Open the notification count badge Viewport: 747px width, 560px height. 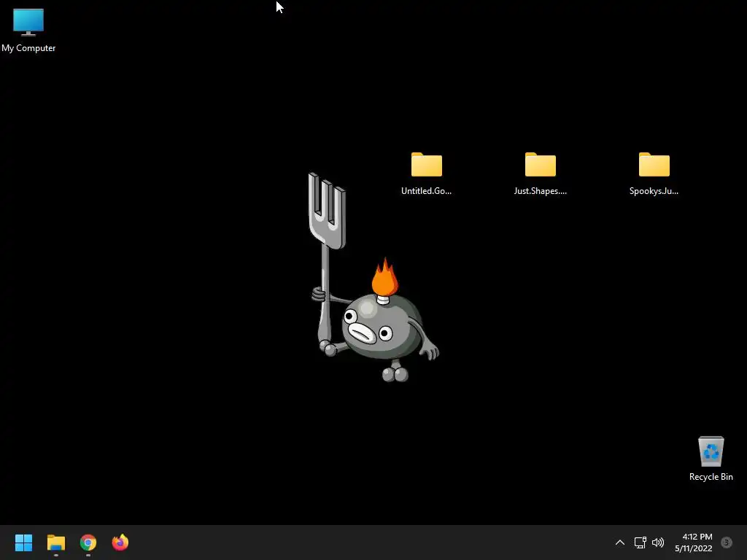point(727,542)
